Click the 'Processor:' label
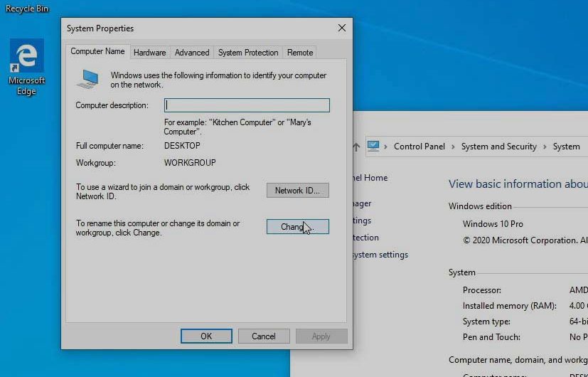 coord(482,290)
